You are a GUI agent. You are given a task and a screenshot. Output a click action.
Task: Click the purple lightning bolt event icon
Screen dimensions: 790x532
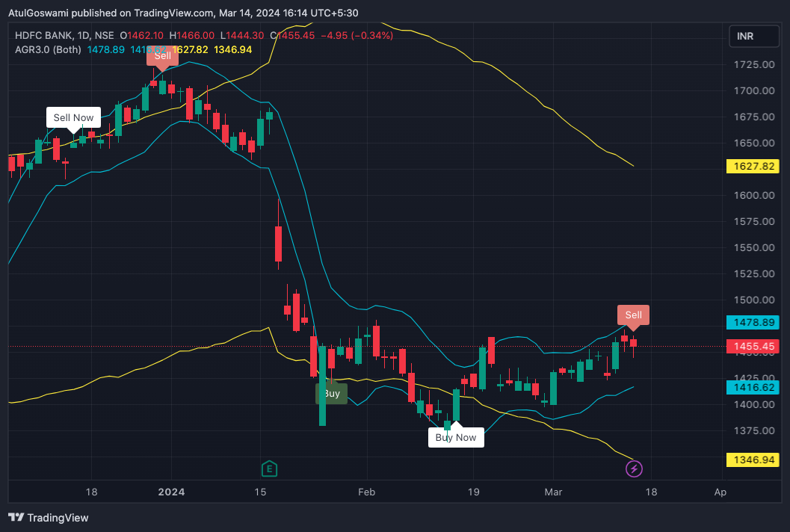(634, 469)
